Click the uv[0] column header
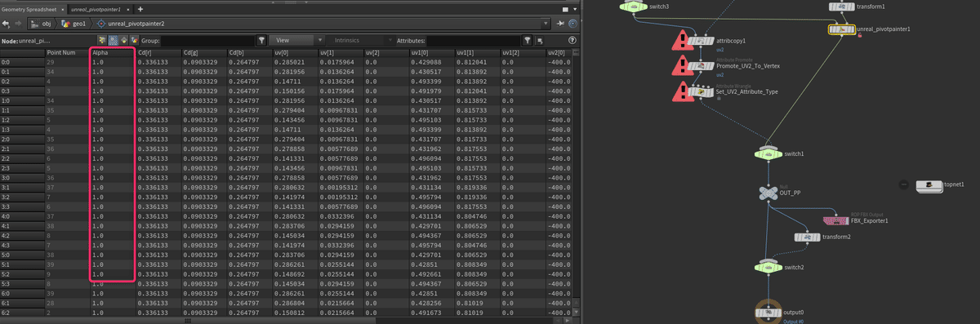Viewport: 980px width, 324px height. coord(295,52)
